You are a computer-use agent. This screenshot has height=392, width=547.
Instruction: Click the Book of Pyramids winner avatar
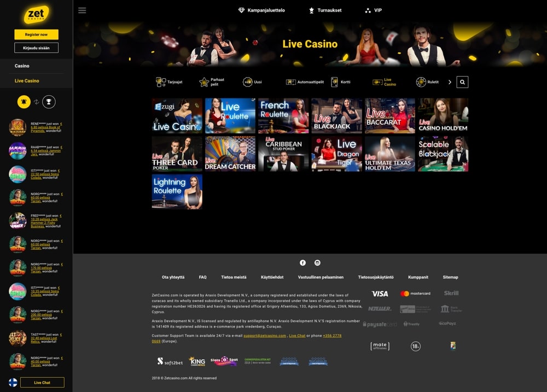point(18,127)
